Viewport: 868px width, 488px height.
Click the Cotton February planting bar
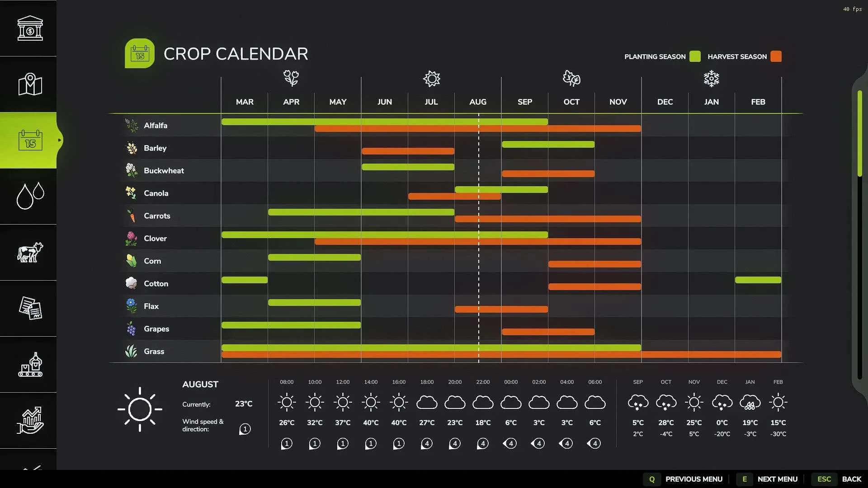758,280
